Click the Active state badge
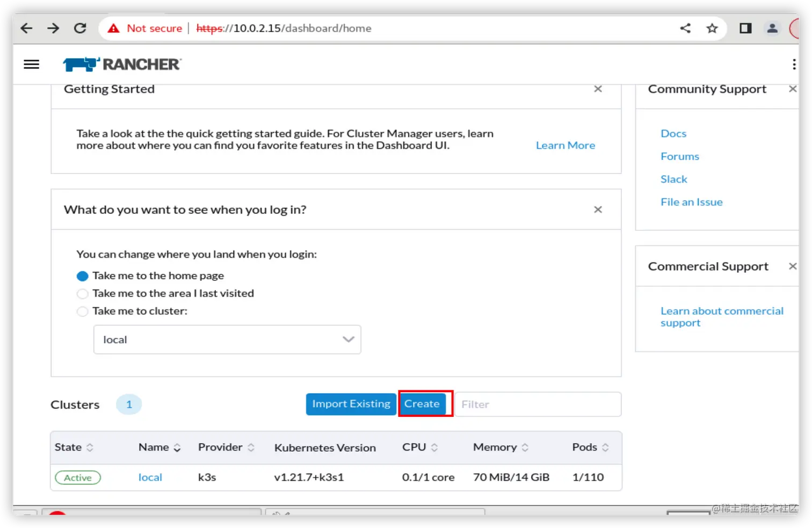 78,478
